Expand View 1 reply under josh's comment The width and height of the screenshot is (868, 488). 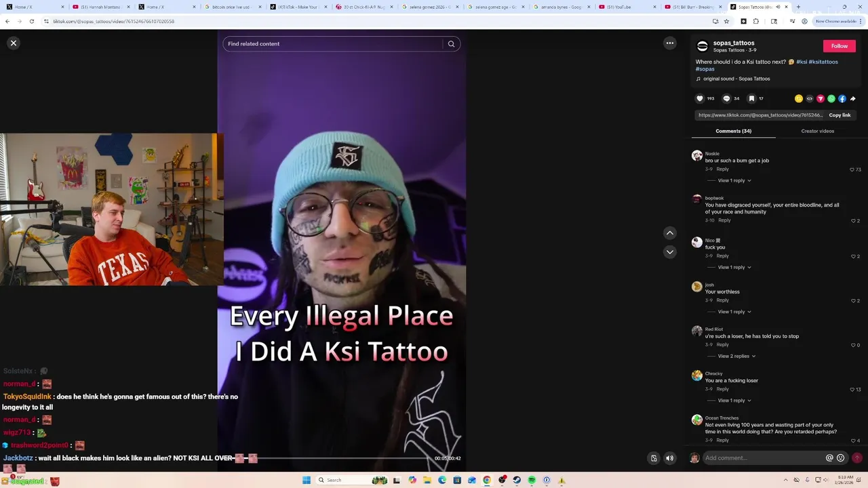[734, 312]
